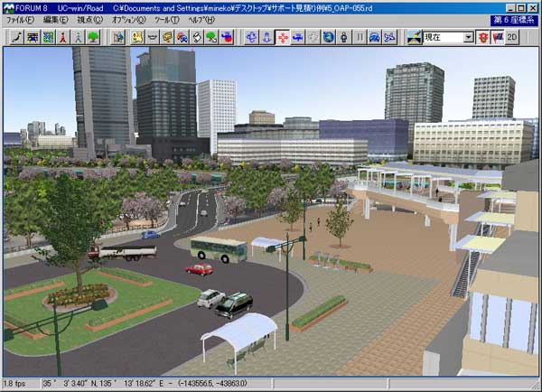Screen dimensions: 542x392
Task: Switch to the walking person view icon
Action: click(x=344, y=37)
